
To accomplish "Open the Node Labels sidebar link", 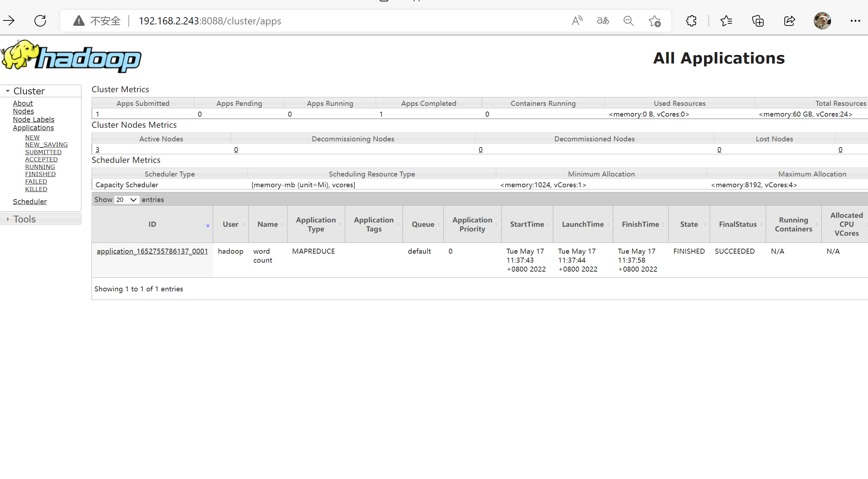I will [x=33, y=119].
